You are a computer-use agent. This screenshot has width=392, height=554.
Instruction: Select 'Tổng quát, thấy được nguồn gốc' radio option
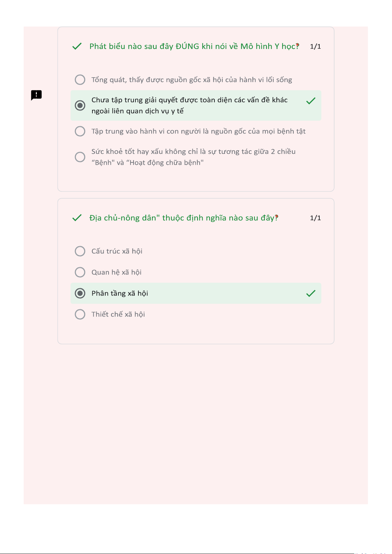(80, 80)
